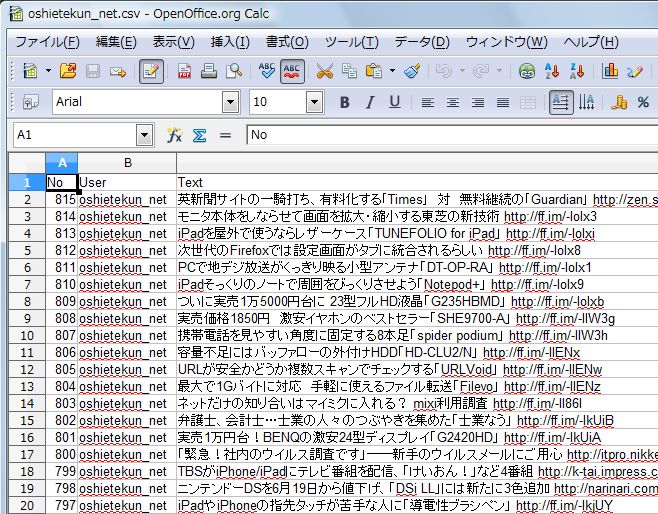Click the Sort Ascending A-Z icon
The width and height of the screenshot is (658, 514).
pyautogui.click(x=552, y=71)
